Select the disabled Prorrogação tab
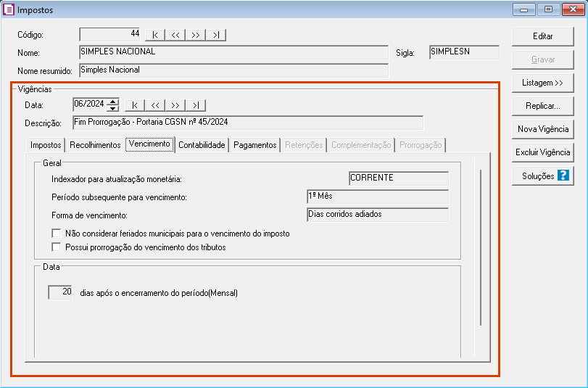The image size is (588, 388). [421, 145]
